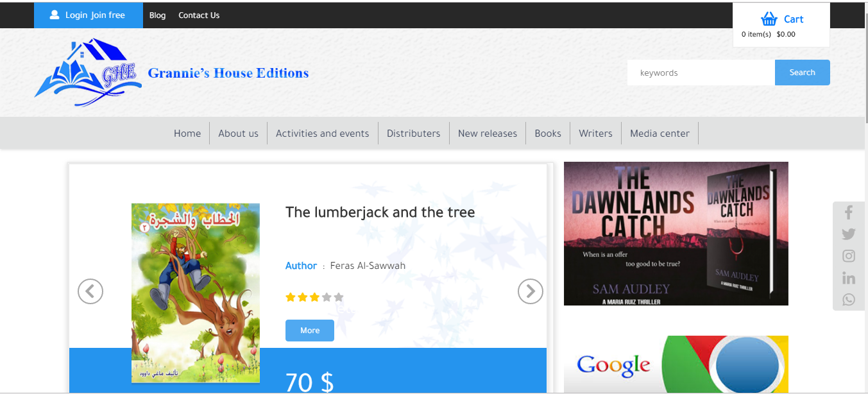Click the 0 item(s) cart count

click(x=756, y=35)
